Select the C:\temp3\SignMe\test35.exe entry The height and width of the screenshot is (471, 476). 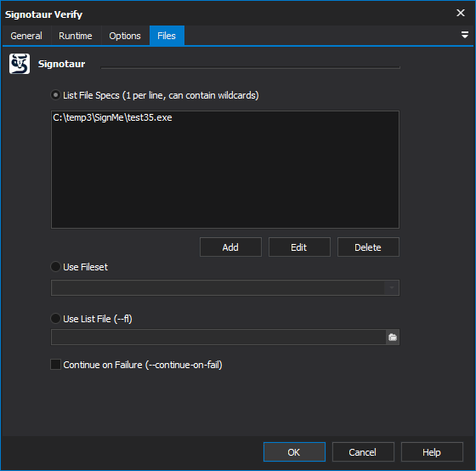click(112, 117)
